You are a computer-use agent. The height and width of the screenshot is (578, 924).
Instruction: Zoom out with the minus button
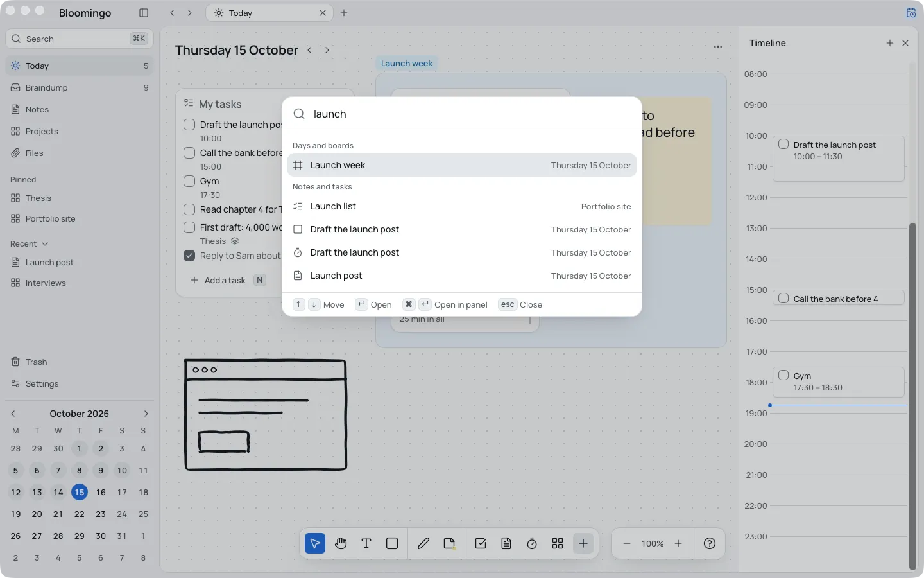point(627,543)
